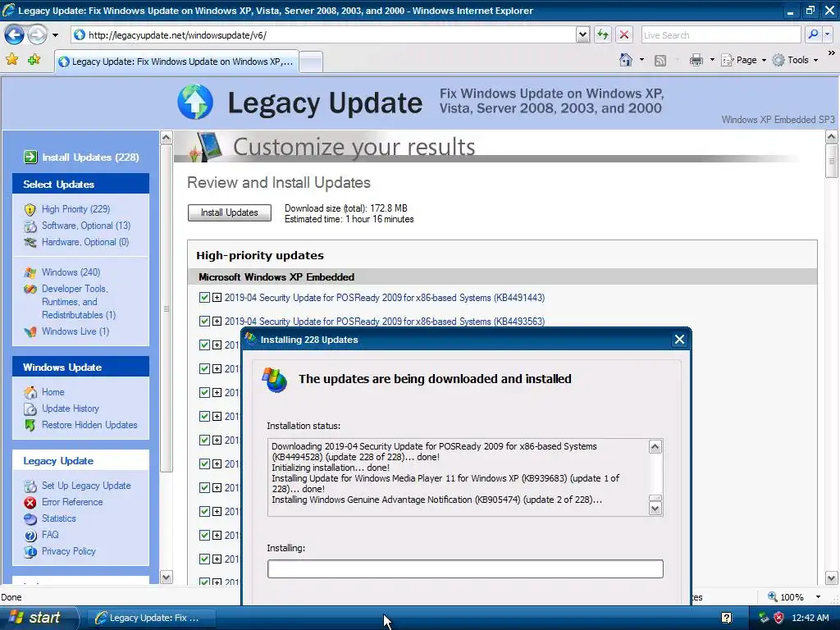Click the Security Center tray shield icon
The height and width of the screenshot is (630, 840).
click(x=779, y=618)
